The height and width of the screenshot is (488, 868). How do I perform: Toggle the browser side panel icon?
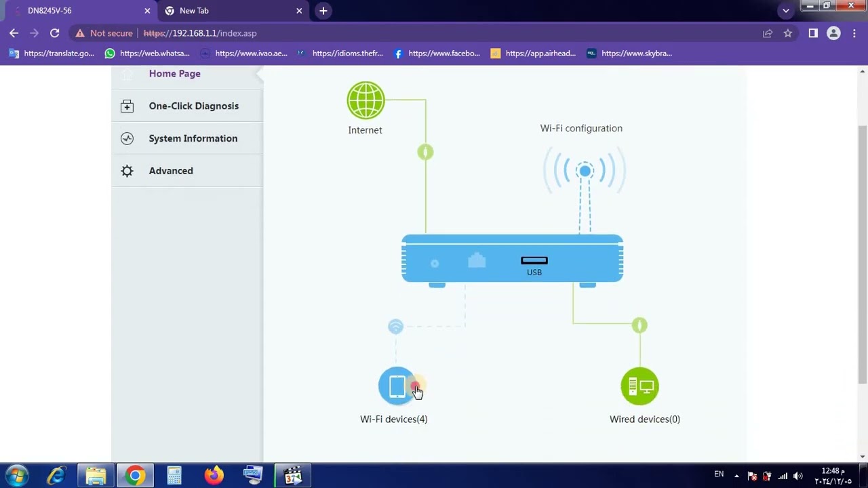813,33
